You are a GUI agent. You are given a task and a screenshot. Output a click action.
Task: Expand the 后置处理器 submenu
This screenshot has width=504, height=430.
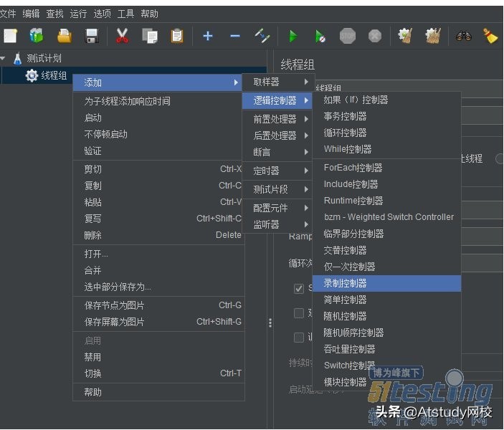277,135
